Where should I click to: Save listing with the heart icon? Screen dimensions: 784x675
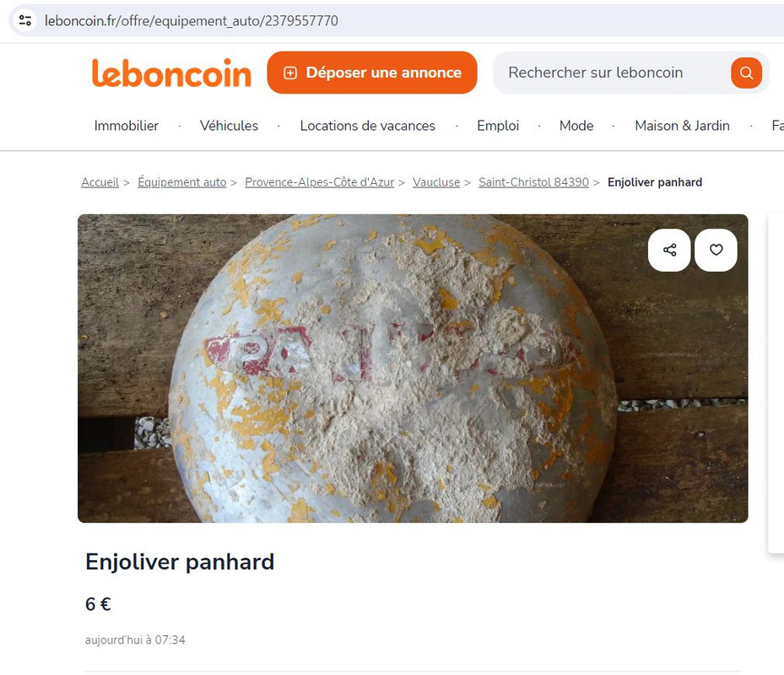716,250
